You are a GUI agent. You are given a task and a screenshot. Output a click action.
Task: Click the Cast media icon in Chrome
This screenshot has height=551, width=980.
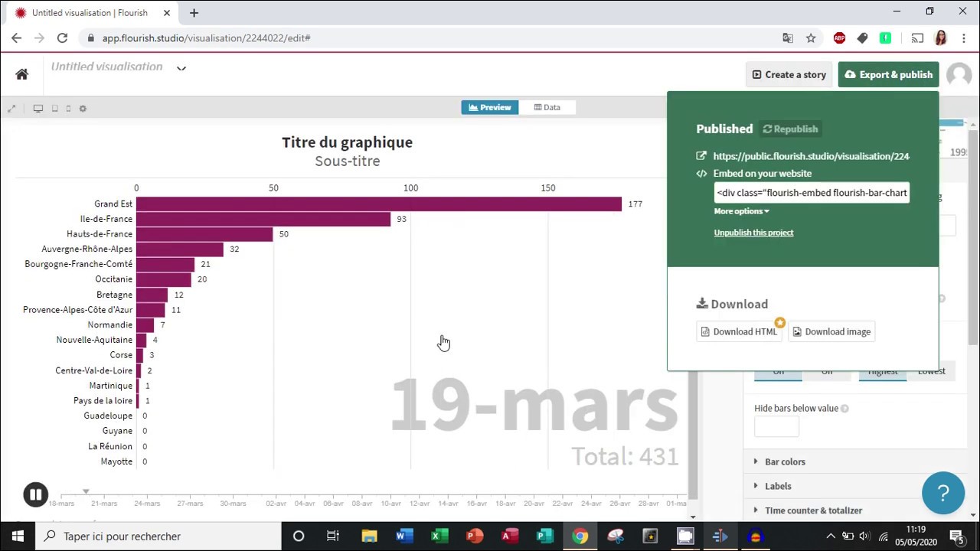917,38
